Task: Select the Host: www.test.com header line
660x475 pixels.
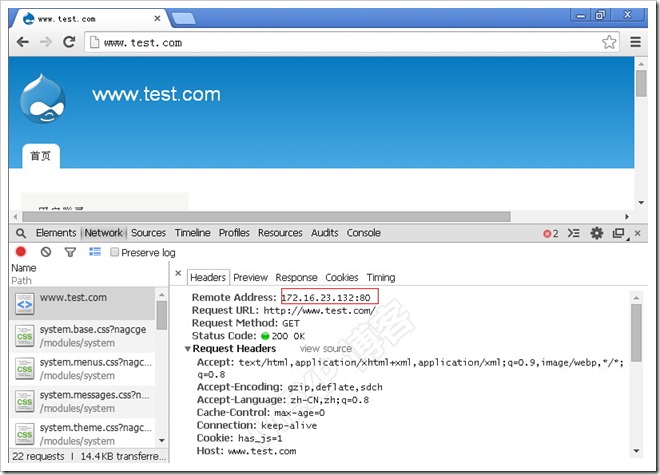Action: (246, 451)
